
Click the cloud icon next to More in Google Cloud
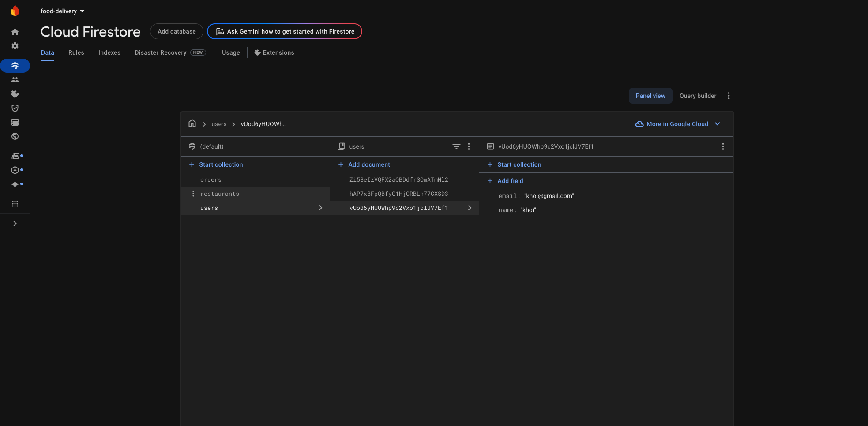[x=639, y=124]
